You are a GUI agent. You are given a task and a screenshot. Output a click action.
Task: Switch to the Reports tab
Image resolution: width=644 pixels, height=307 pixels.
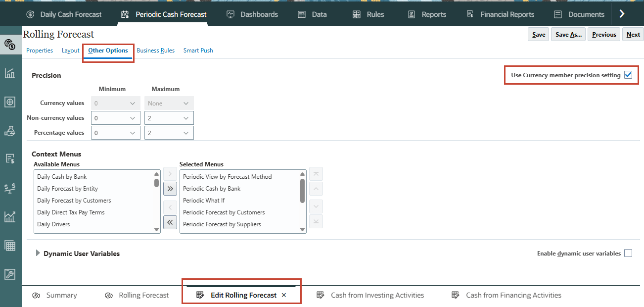tap(427, 14)
